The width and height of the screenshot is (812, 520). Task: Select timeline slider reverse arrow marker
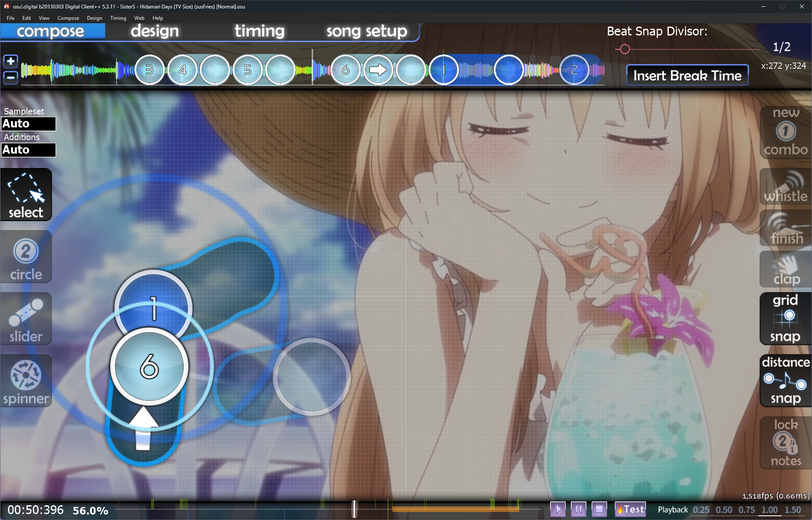coord(378,70)
